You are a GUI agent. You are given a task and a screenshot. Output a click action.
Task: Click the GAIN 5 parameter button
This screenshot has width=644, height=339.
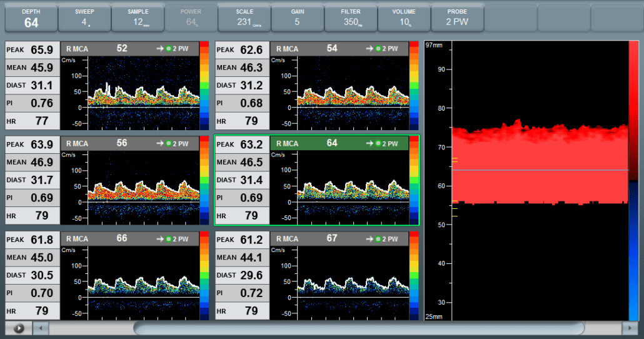click(x=298, y=19)
